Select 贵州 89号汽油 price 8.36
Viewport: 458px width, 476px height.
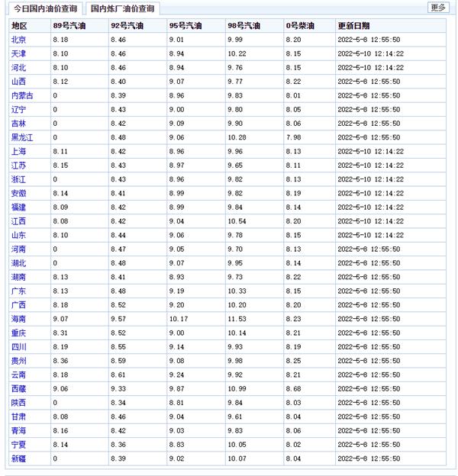pyautogui.click(x=60, y=361)
